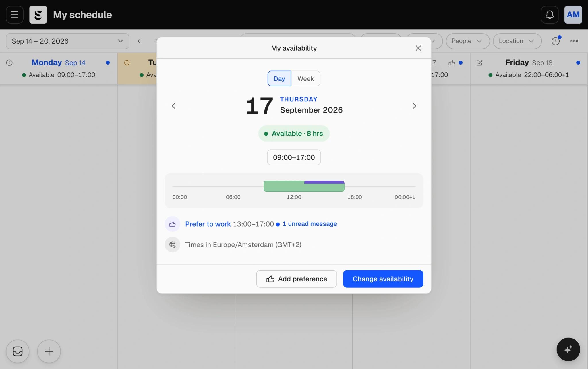This screenshot has height=369, width=588.
Task: Click the thumbs-up icon beside Prefer to work
Action: [x=172, y=224]
